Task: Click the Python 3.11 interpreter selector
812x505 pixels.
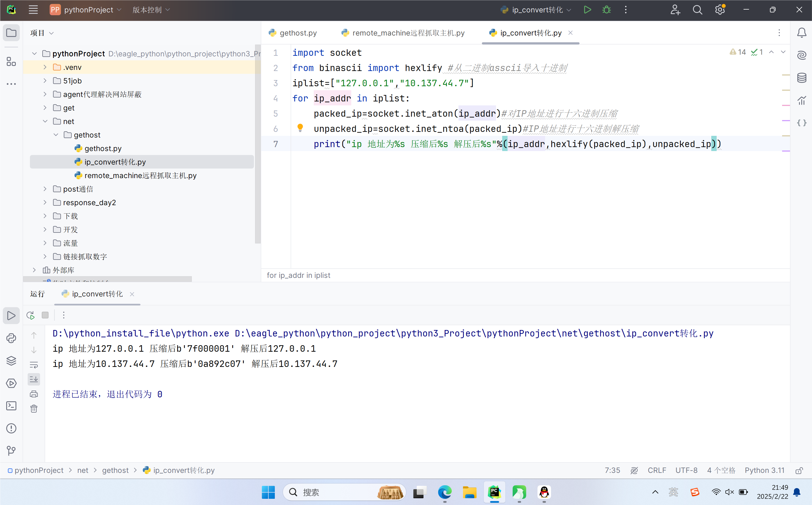Action: pyautogui.click(x=764, y=470)
